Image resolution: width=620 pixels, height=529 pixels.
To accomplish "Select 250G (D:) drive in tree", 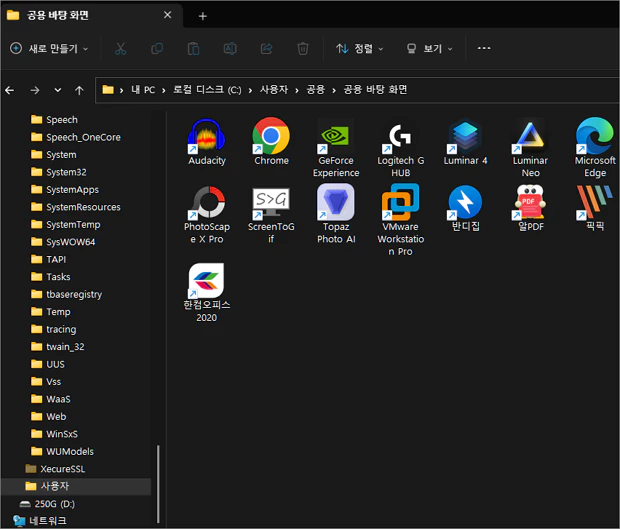I will [47, 504].
